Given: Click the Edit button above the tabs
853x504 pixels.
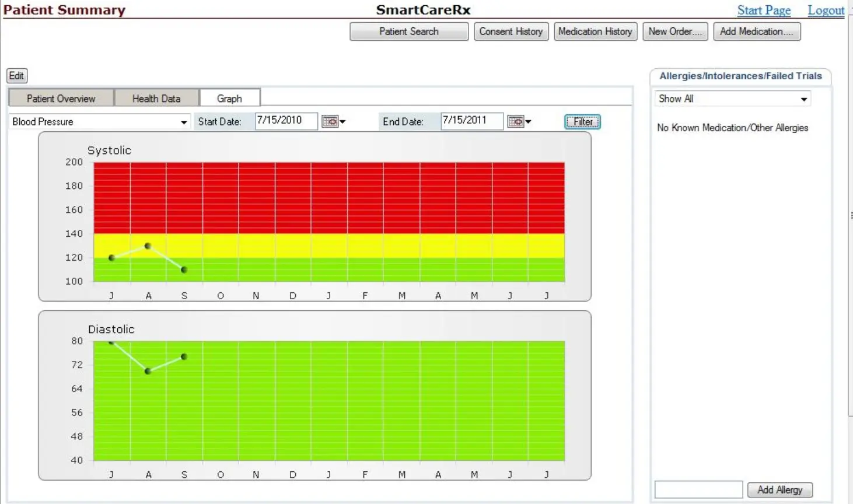Looking at the screenshot, I should (16, 75).
